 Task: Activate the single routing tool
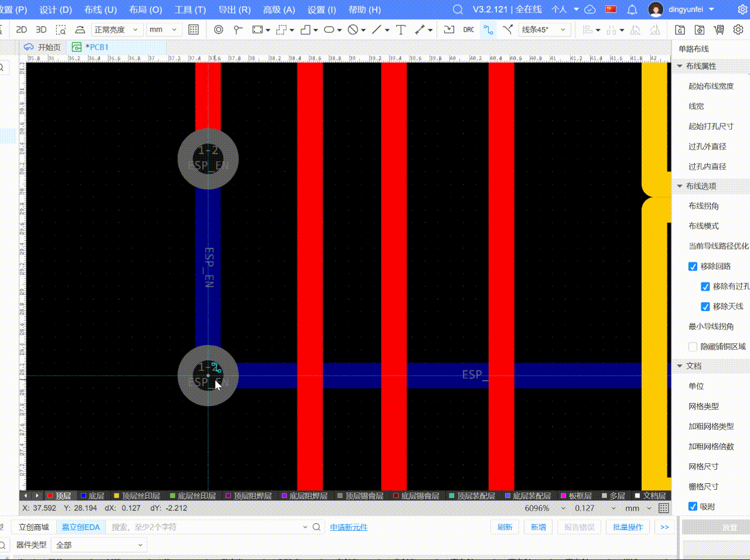point(488,30)
